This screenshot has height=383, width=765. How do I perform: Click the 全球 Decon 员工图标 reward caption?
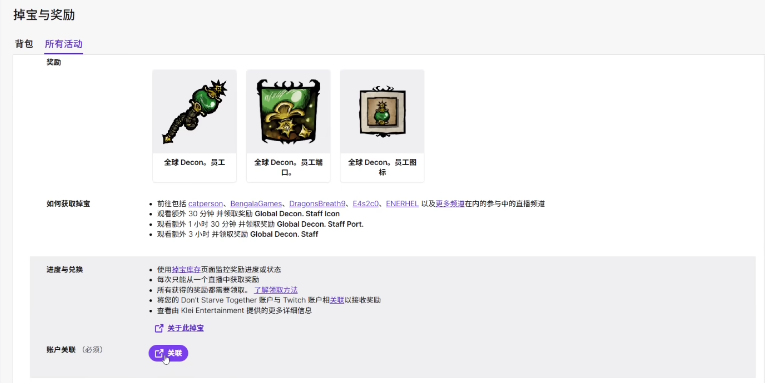[382, 167]
